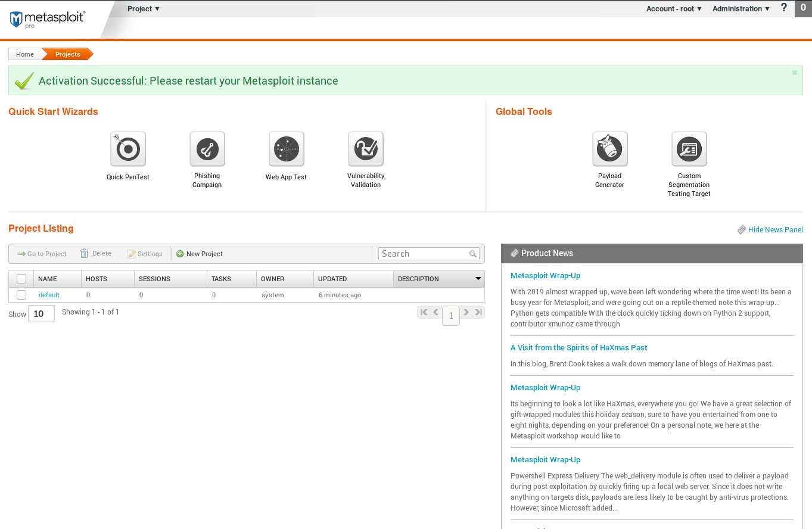Viewport: 812px width, 529px height.
Task: Open the Project dropdown menu
Action: (144, 9)
